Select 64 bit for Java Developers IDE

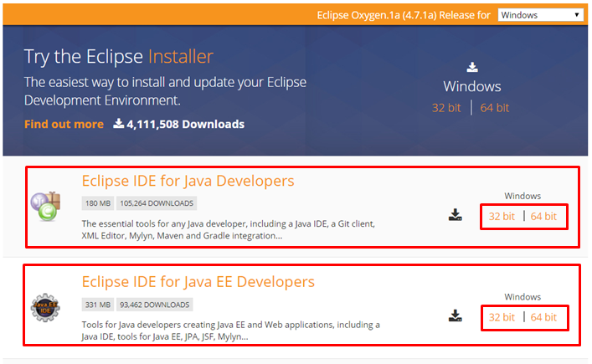(x=543, y=217)
